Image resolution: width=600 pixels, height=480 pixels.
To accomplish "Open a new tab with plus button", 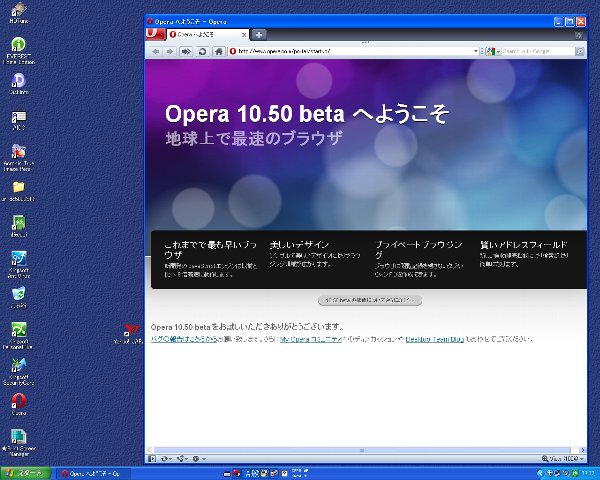I will (259, 35).
